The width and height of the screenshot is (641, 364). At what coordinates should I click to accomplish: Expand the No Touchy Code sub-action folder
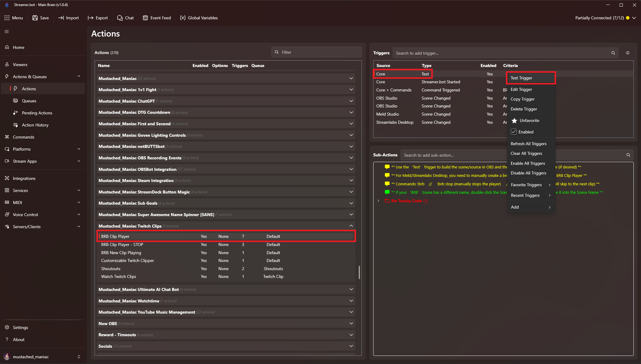[378, 200]
